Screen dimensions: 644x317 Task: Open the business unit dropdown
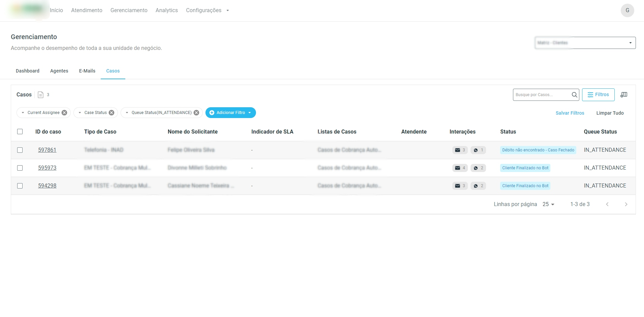click(585, 43)
